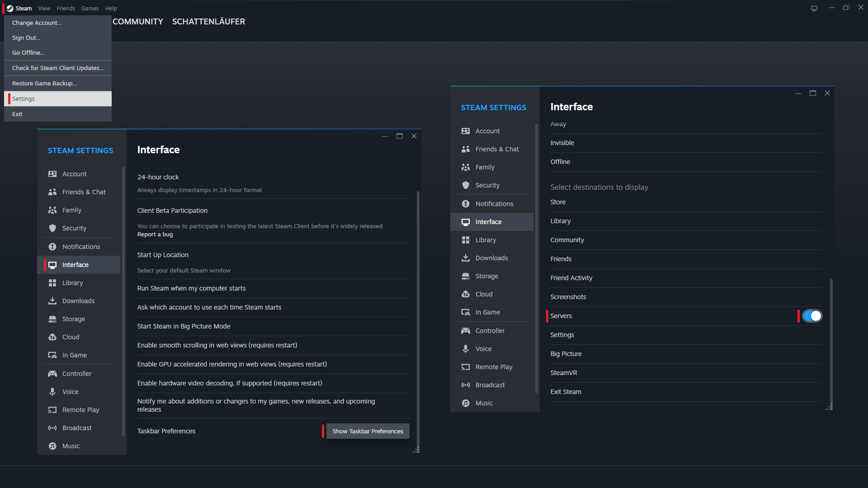This screenshot has height=488, width=868.
Task: Click the Controller gamepad icon in left settings
Action: pos(52,374)
